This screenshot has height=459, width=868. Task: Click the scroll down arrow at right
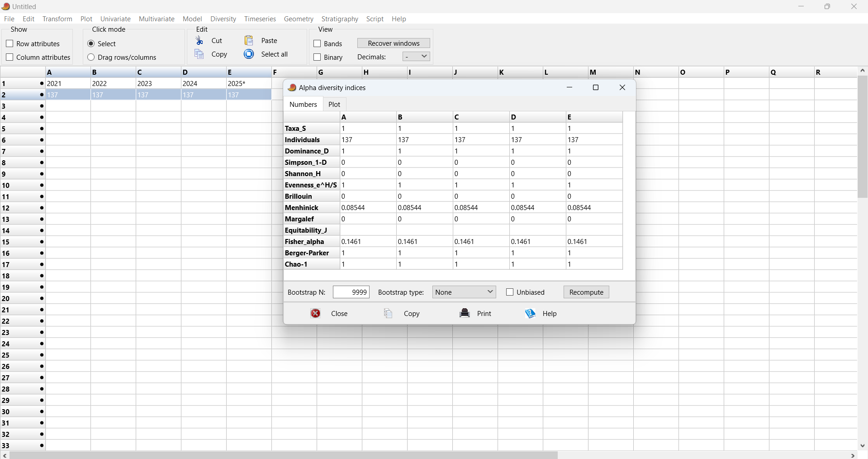pos(863,446)
